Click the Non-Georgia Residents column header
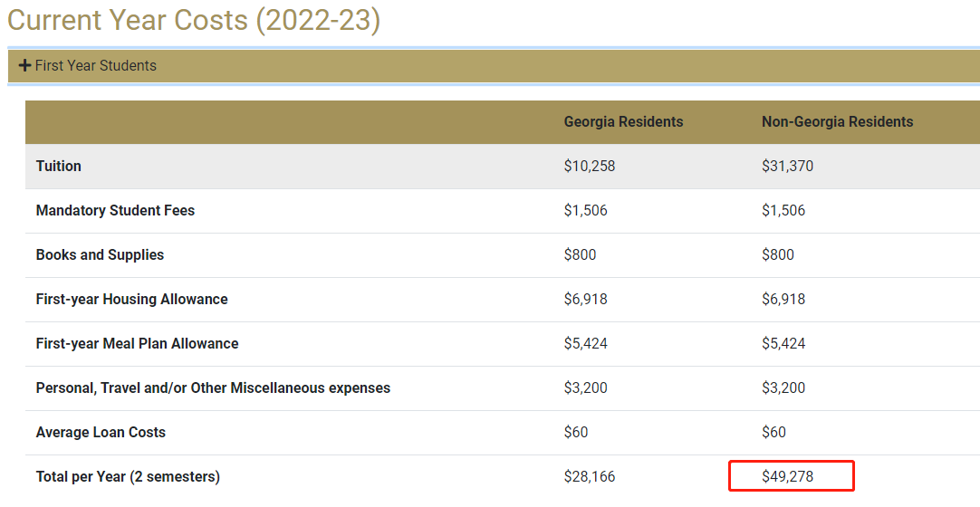The image size is (980, 507). click(837, 121)
